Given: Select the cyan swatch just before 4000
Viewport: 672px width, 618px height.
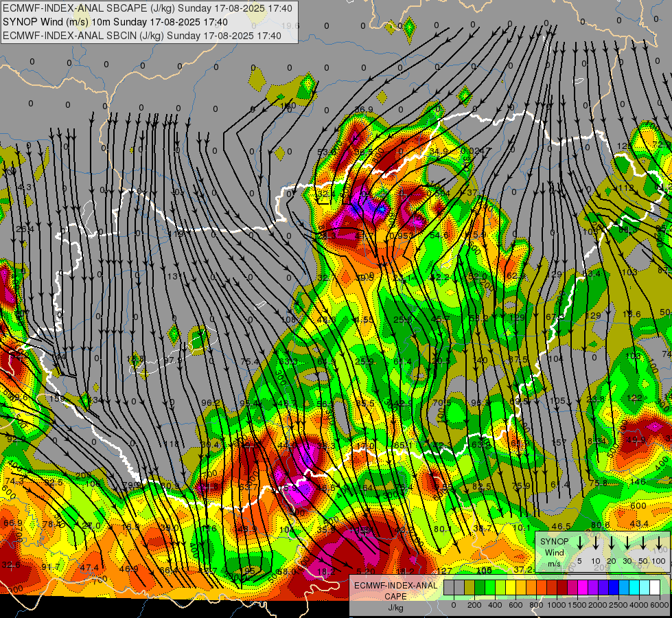Looking at the screenshot, I should point(635,588).
